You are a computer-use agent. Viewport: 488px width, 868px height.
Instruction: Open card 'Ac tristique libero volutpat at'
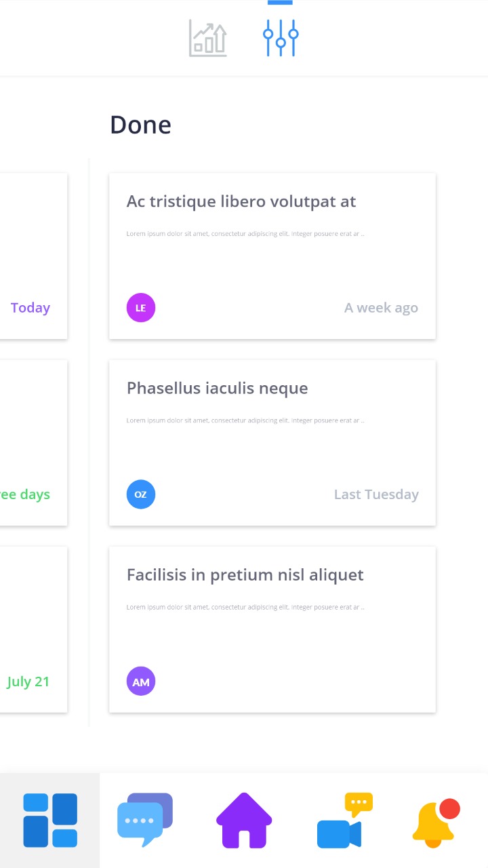[241, 201]
